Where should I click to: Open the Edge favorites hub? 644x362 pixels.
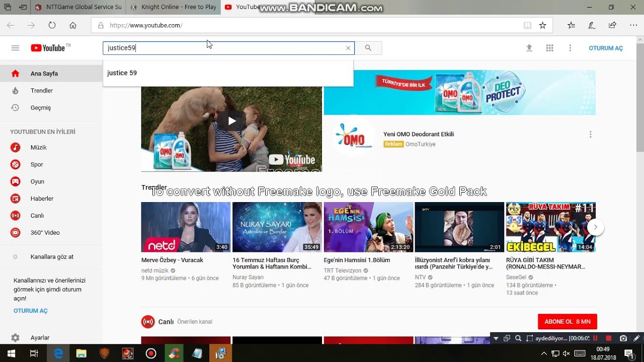[x=571, y=25]
